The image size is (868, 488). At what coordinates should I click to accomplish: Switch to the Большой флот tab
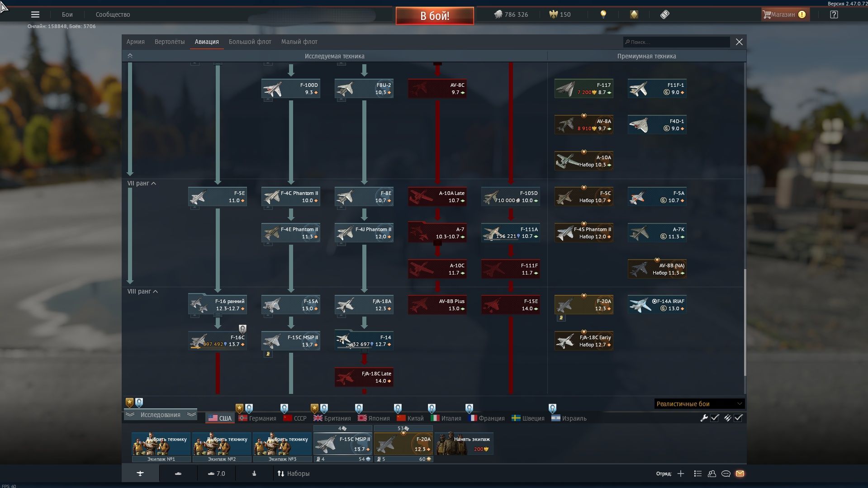point(250,42)
